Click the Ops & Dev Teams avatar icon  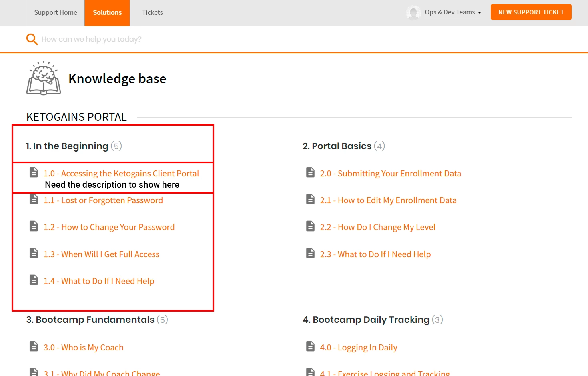[413, 12]
